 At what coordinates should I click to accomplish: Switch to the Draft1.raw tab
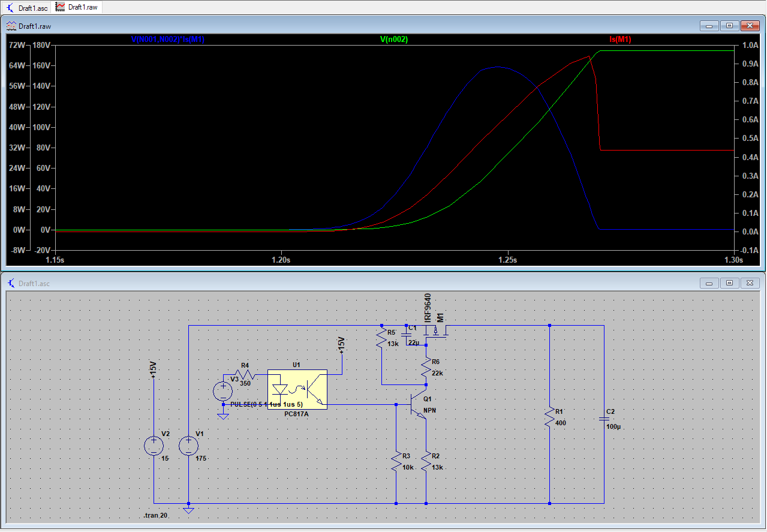(77, 7)
